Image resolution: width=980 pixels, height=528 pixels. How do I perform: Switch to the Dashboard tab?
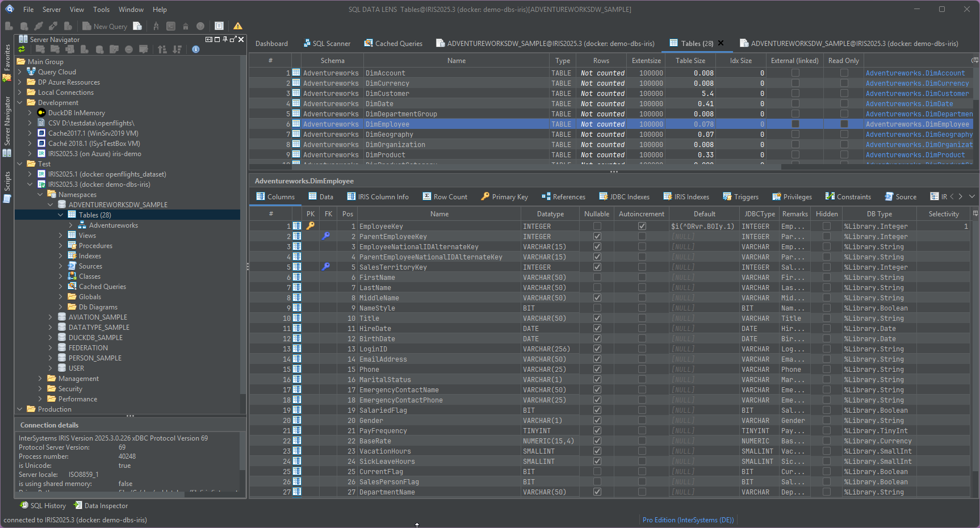(271, 44)
